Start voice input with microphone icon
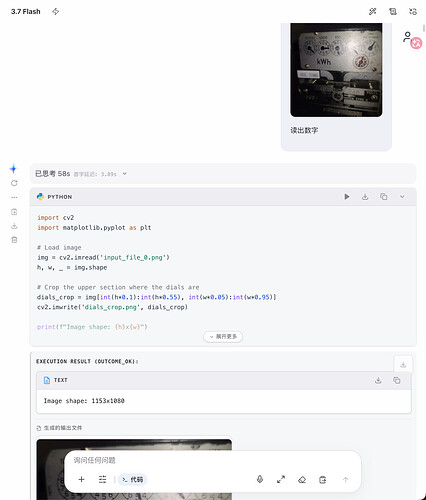Image resolution: width=426 pixels, height=500 pixels. tap(260, 480)
